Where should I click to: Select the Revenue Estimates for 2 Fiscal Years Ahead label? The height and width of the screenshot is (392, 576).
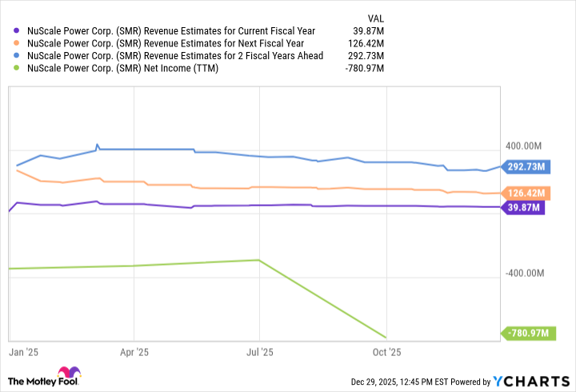click(175, 56)
